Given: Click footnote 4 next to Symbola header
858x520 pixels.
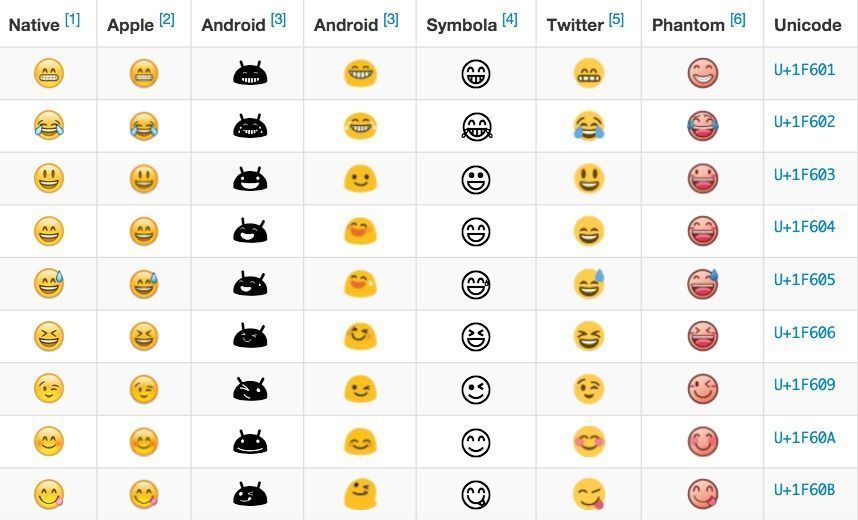Looking at the screenshot, I should click(510, 20).
